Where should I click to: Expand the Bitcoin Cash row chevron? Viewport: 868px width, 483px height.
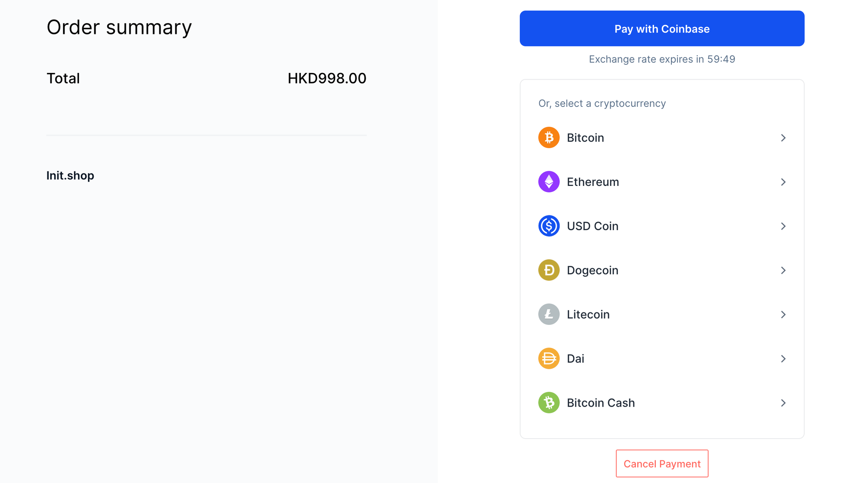coord(783,403)
